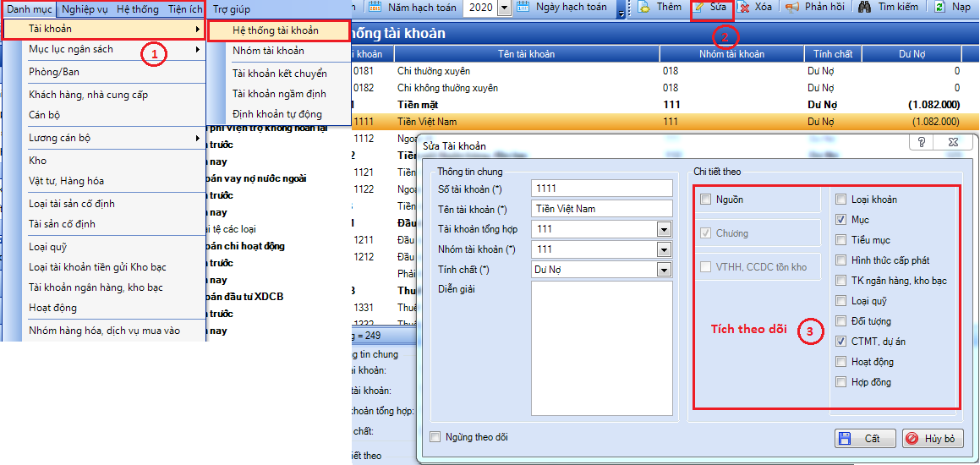Open the accounting year 2020 dropdown
The image size is (980, 465).
coord(503,8)
